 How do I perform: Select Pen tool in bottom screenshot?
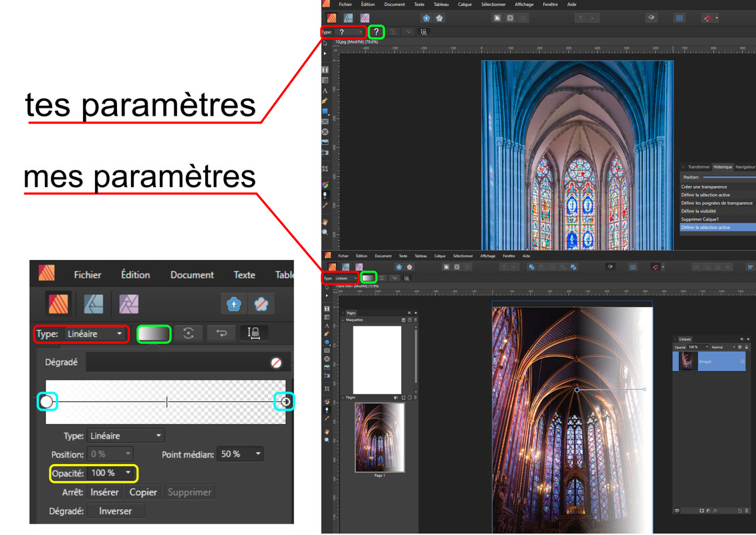tap(327, 334)
